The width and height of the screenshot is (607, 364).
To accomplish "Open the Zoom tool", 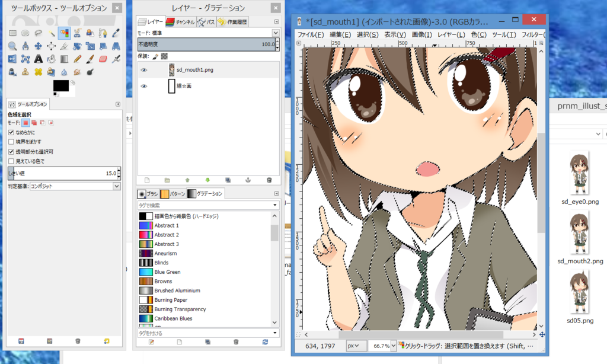I will (12, 46).
